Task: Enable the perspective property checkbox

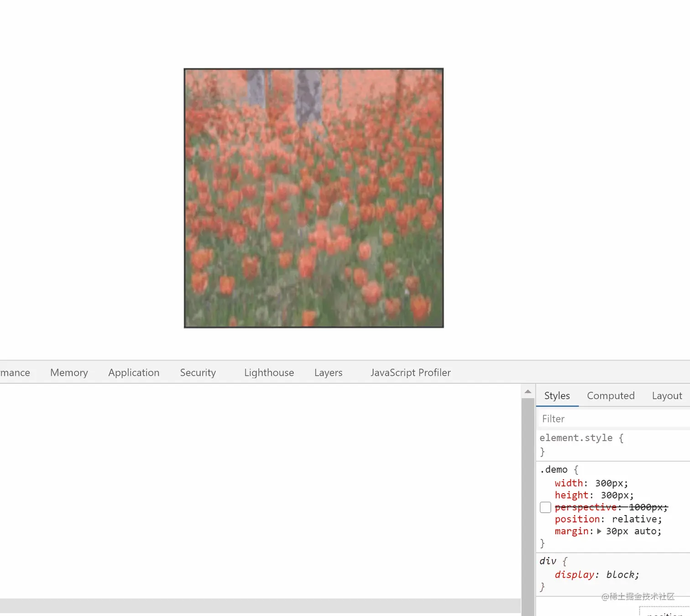Action: 545,507
